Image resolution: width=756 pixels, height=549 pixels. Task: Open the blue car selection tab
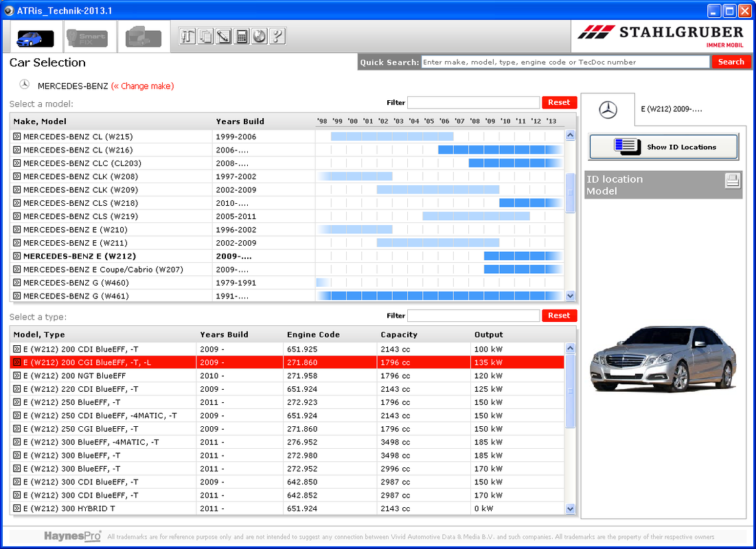pos(36,38)
